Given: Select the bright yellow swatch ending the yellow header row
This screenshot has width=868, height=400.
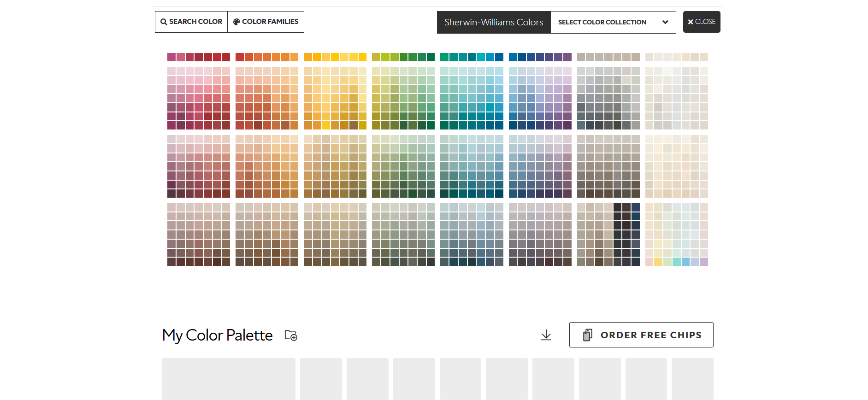Looking at the screenshot, I should (362, 57).
